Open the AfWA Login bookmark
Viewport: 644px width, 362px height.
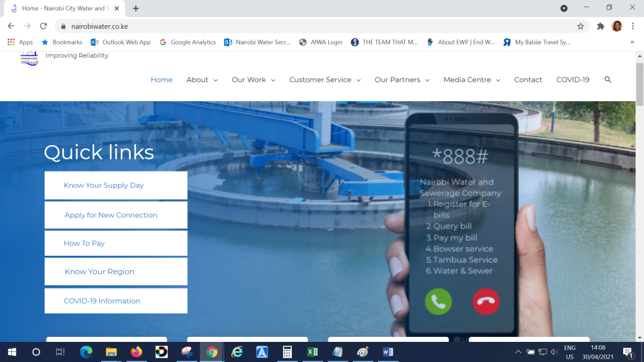click(321, 42)
